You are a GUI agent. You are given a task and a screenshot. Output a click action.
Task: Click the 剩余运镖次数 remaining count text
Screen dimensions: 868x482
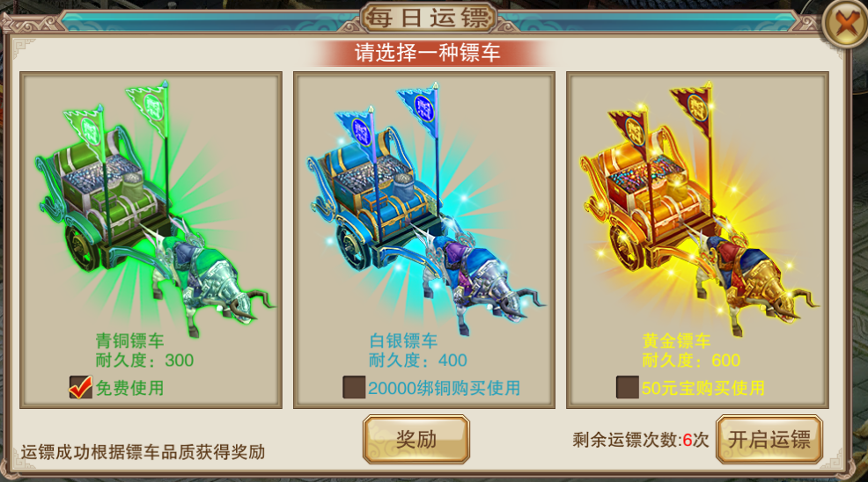pyautogui.click(x=641, y=440)
